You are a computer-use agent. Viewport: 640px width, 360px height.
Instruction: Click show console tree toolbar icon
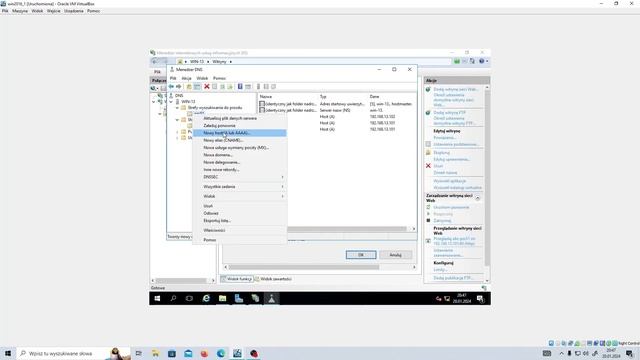click(x=197, y=87)
